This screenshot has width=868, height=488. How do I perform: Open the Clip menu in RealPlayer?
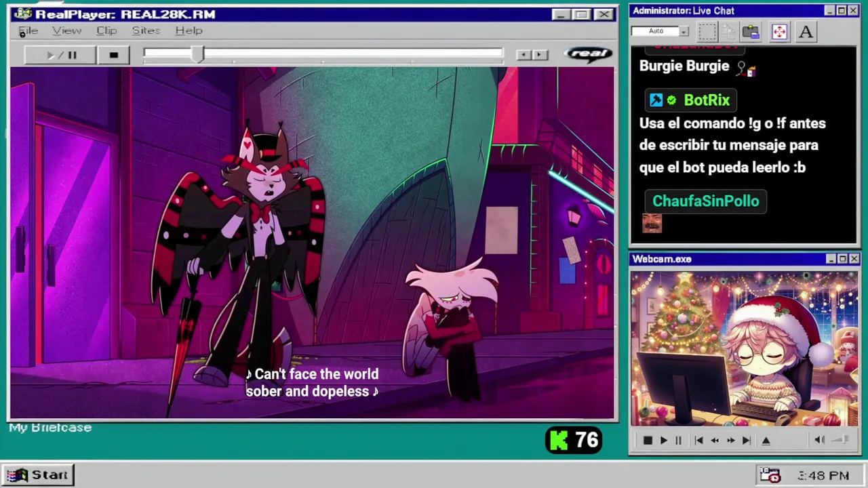(x=106, y=30)
